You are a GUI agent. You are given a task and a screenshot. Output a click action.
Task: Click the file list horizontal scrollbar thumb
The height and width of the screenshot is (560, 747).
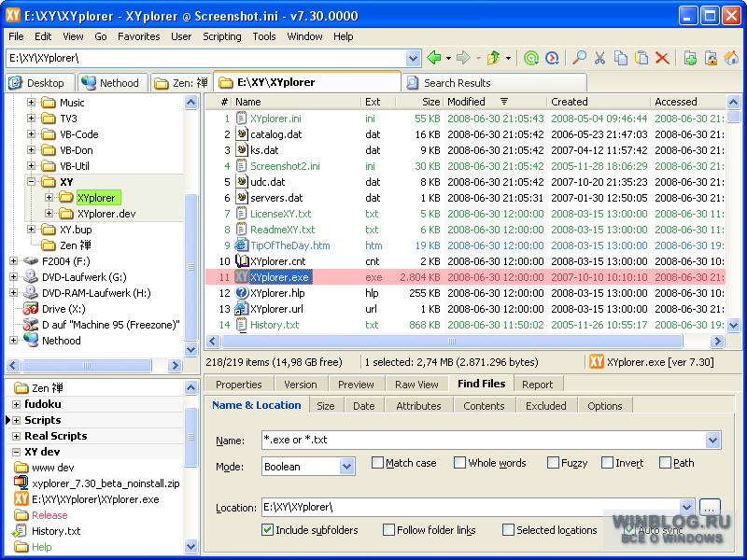pyautogui.click(x=452, y=341)
